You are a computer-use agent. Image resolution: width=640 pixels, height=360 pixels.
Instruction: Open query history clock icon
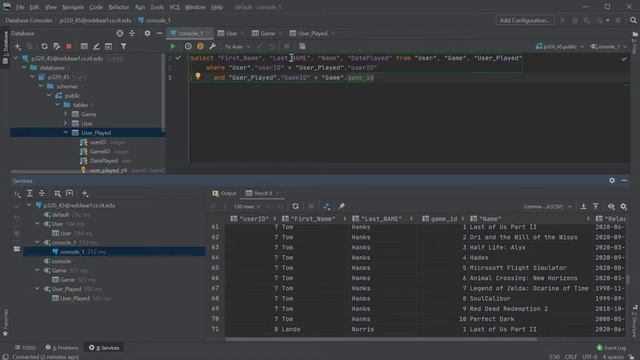point(188,47)
